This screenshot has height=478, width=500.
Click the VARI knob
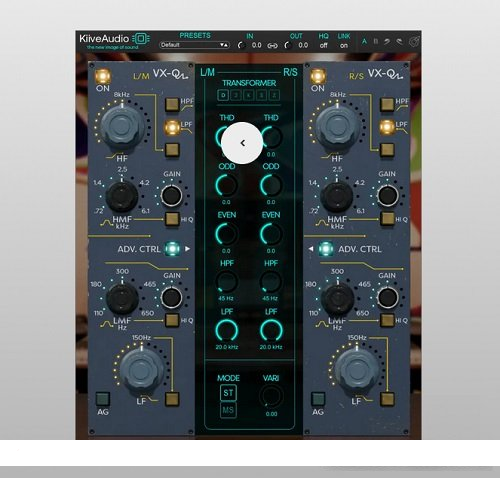pos(271,396)
